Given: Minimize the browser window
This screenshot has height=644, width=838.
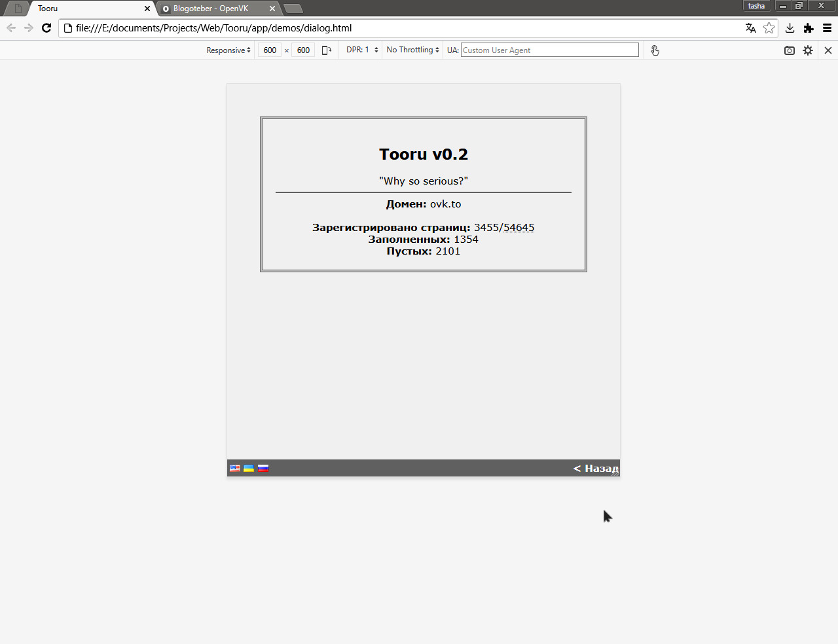Looking at the screenshot, I should pos(783,6).
